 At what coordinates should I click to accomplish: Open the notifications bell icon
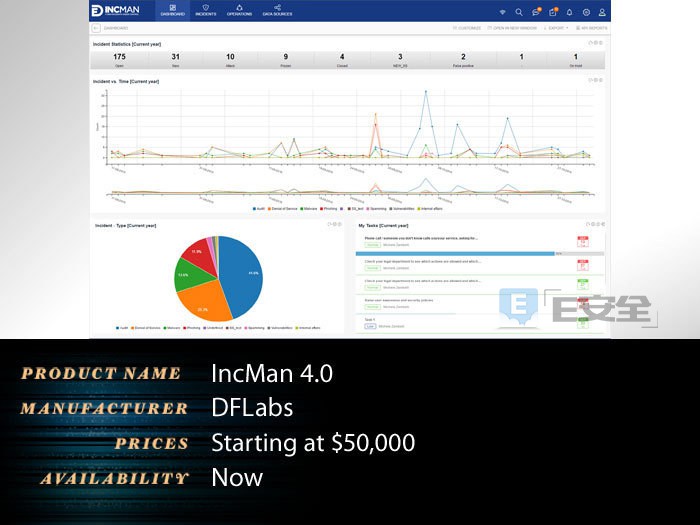569,12
